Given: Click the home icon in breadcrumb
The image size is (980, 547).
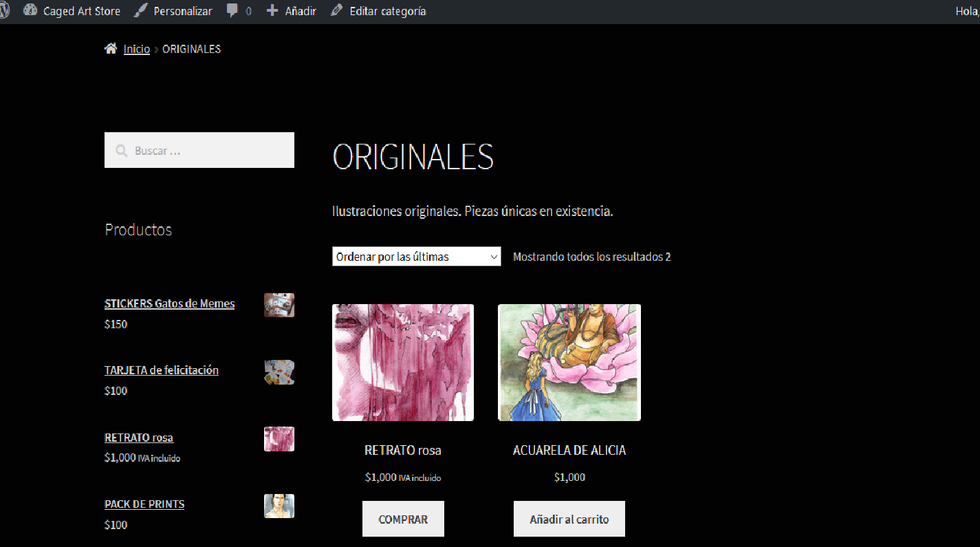Looking at the screenshot, I should point(111,49).
